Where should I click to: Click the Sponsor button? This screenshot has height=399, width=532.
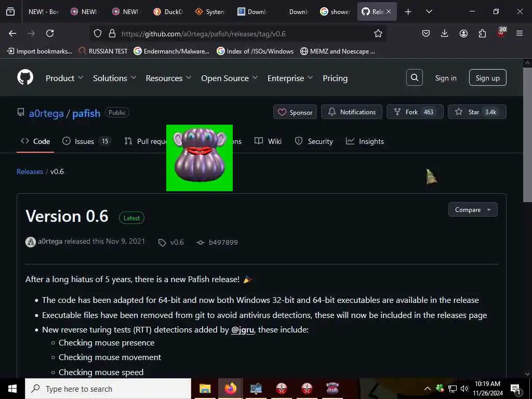pos(295,112)
